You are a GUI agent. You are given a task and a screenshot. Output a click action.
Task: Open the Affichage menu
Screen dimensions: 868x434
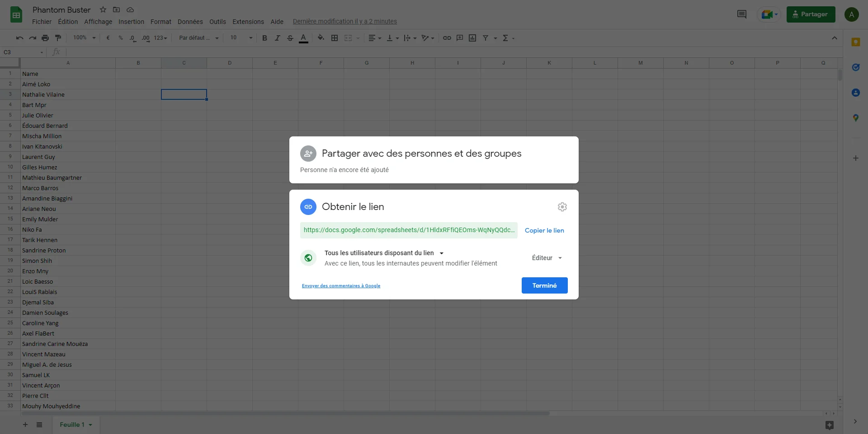(98, 22)
